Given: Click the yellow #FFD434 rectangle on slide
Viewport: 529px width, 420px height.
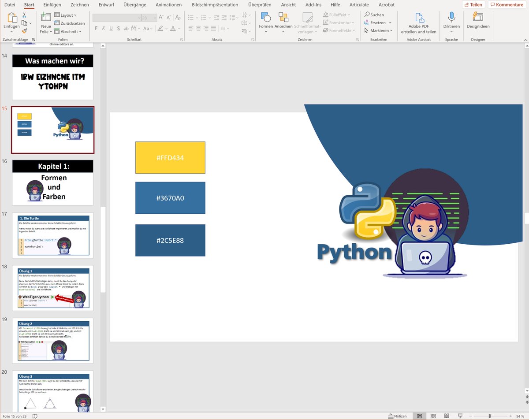Looking at the screenshot, I should click(170, 157).
